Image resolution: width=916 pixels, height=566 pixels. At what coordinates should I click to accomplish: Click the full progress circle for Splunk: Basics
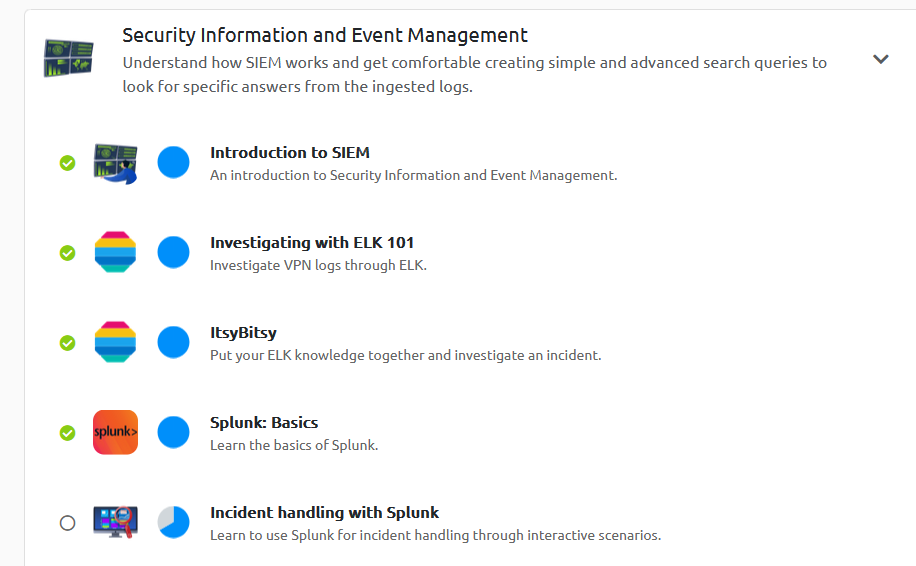point(174,432)
